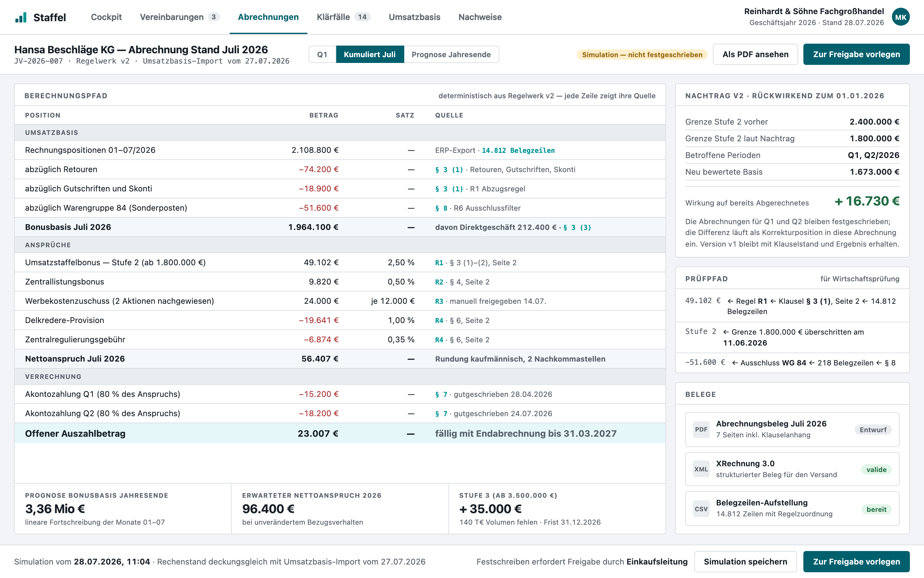
Task: Open the Umsatzbasis tab
Action: [414, 17]
